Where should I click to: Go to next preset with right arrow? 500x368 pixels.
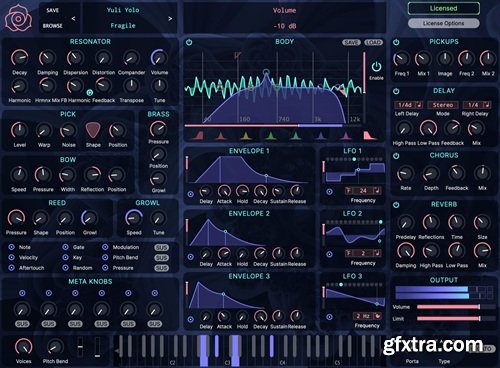170,19
